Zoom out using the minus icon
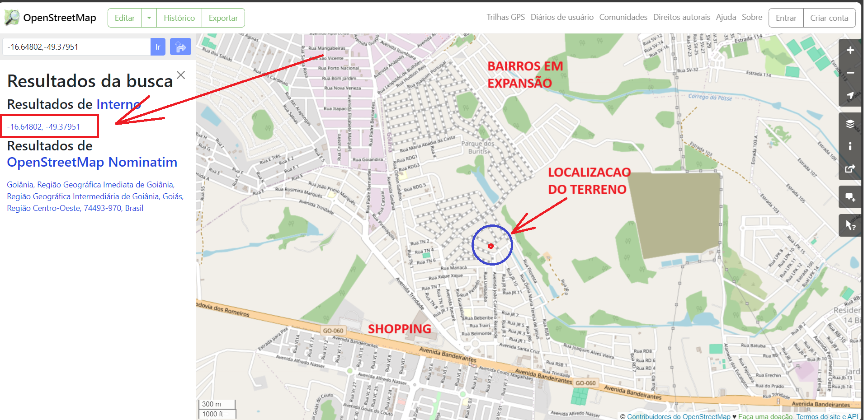 coord(850,73)
